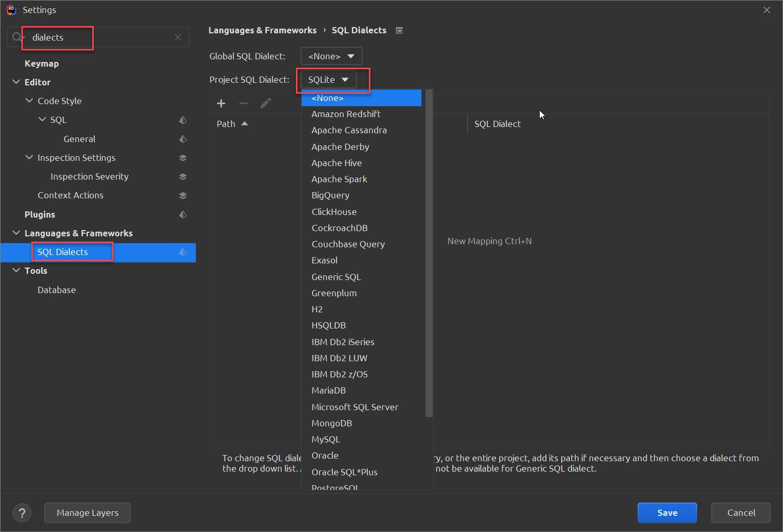783x532 pixels.
Task: Collapse the Languages & Frameworks section
Action: pyautogui.click(x=16, y=233)
